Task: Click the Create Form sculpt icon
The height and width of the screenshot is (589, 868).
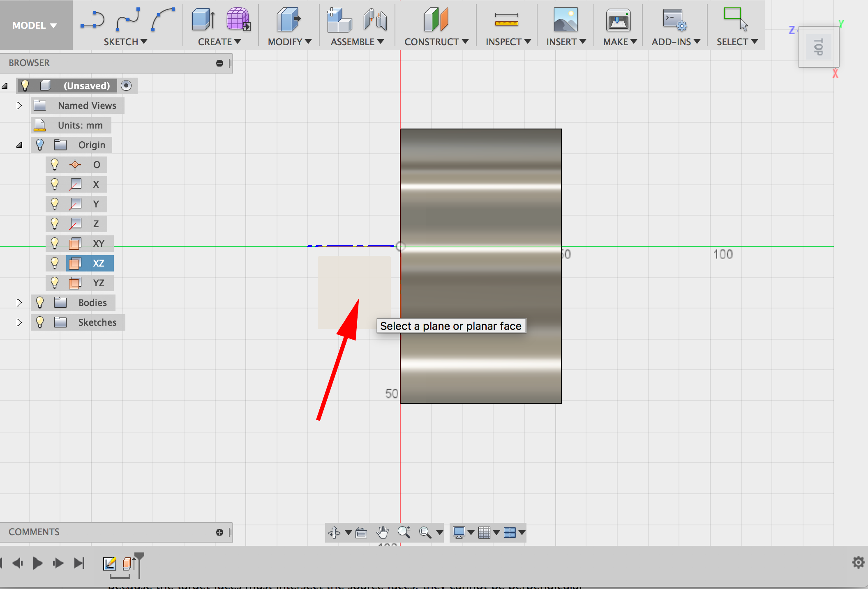Action: [x=238, y=20]
